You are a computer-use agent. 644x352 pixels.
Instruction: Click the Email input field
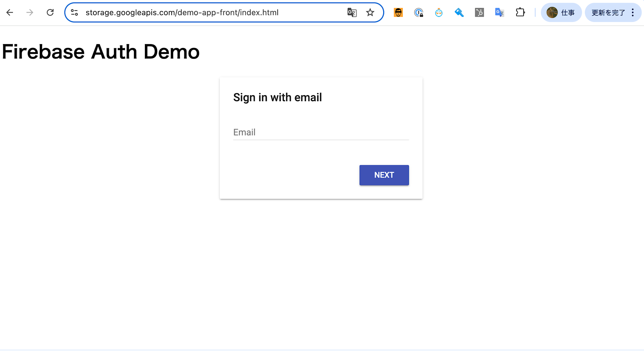321,132
